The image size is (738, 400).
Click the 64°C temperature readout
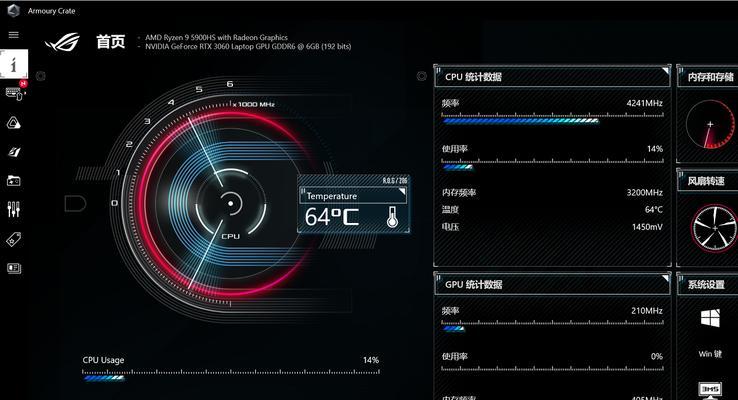(x=331, y=217)
